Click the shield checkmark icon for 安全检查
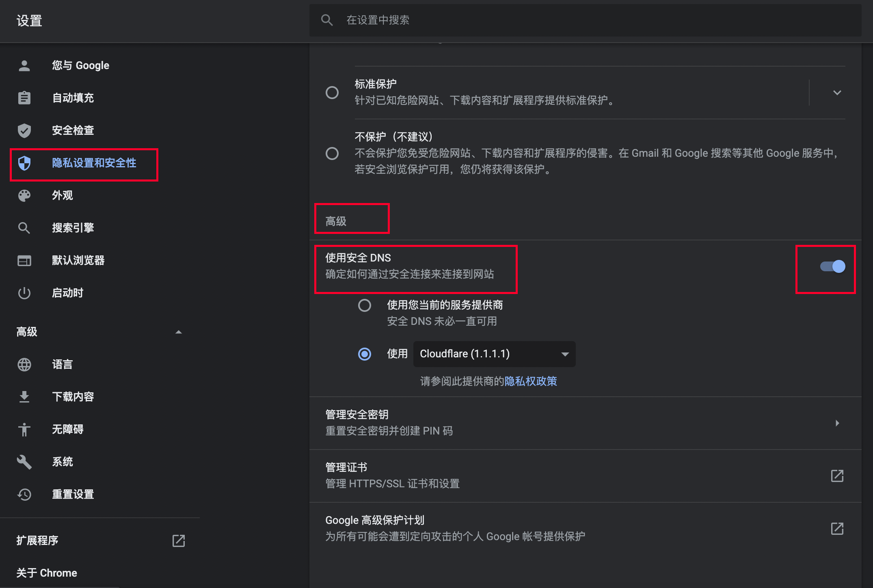The width and height of the screenshot is (873, 588). [x=24, y=130]
